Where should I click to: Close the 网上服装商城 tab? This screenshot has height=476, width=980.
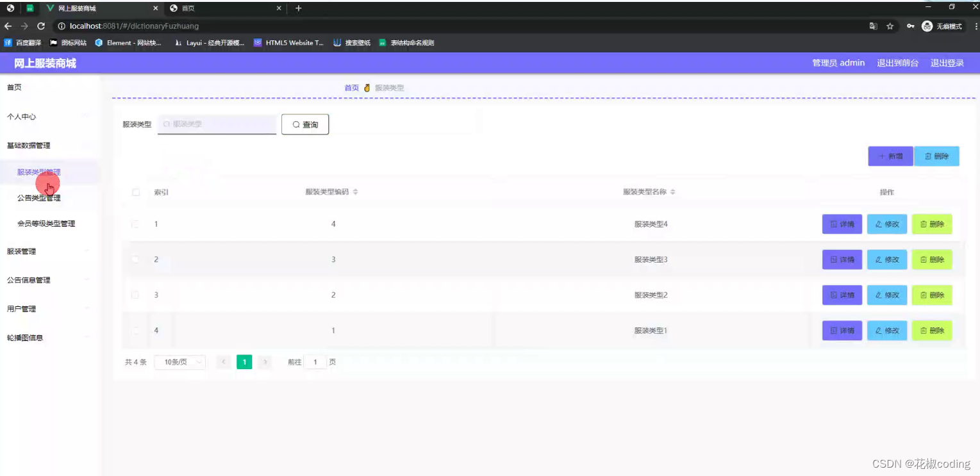(x=156, y=8)
